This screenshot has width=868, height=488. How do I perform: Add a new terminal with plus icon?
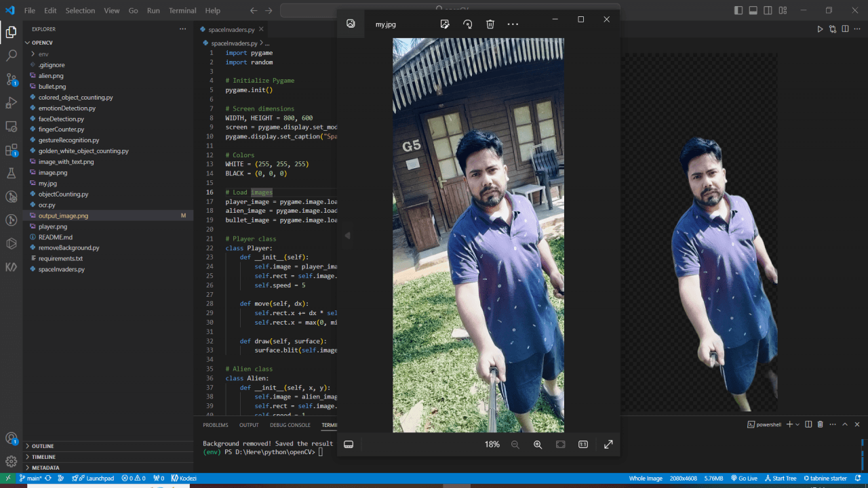789,424
